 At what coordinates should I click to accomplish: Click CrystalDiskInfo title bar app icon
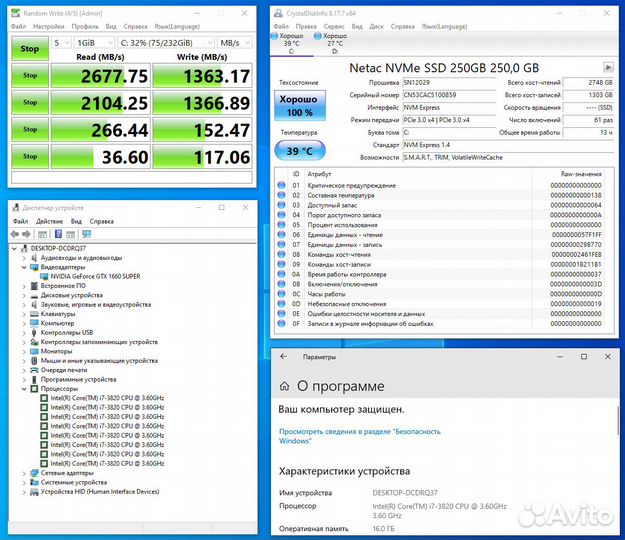(278, 13)
